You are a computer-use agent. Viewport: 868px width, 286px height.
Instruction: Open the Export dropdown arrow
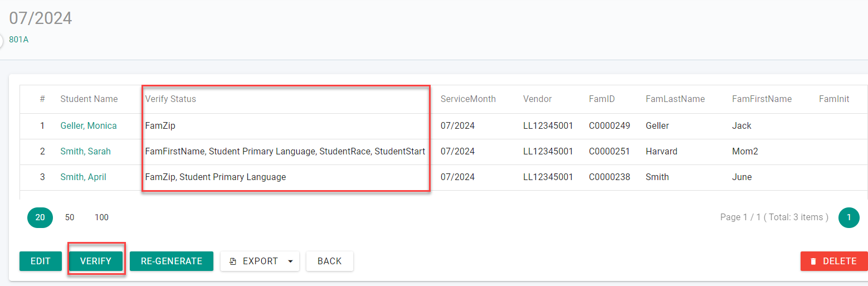[x=290, y=261]
